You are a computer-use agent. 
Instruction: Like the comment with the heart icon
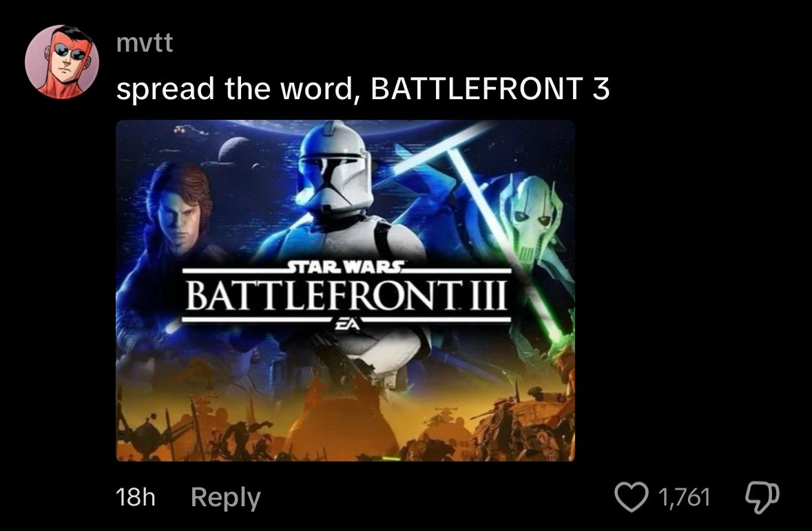632,497
